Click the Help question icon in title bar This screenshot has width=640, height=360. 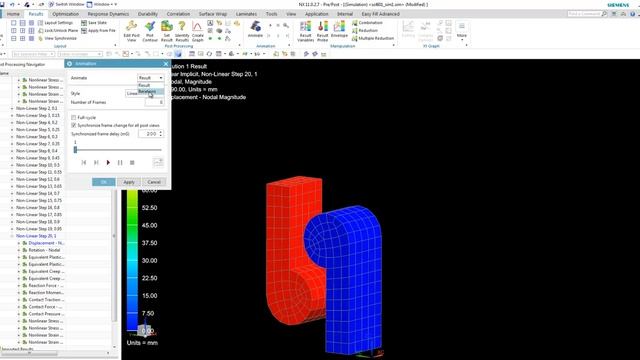pyautogui.click(x=633, y=14)
